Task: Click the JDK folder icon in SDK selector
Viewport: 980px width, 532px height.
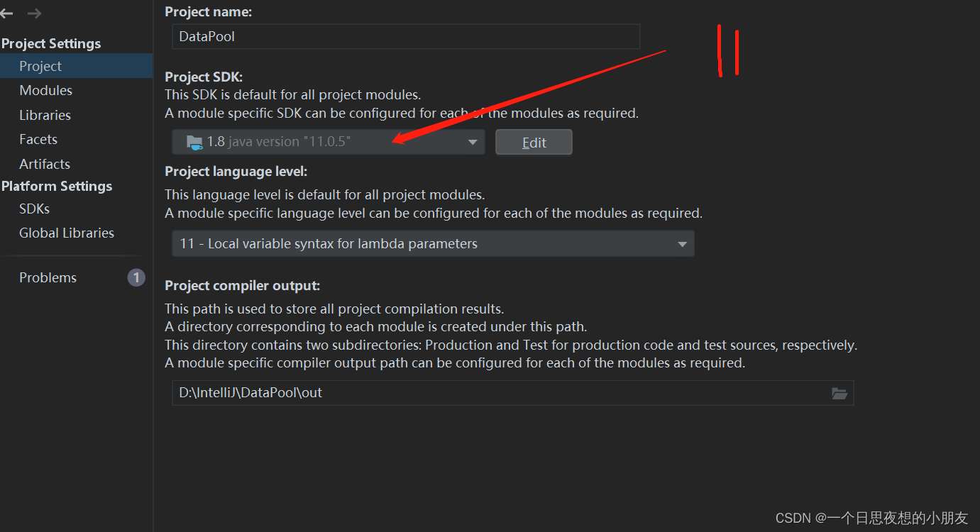Action: pos(194,143)
